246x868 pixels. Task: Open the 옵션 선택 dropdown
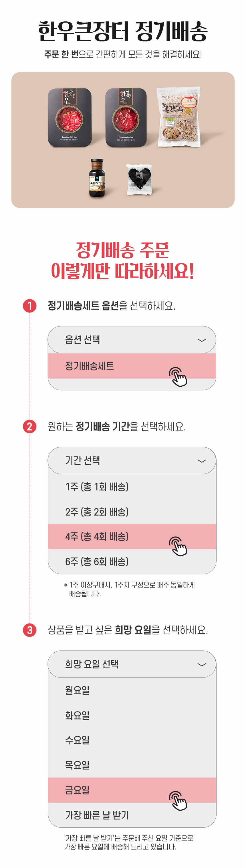pyautogui.click(x=132, y=340)
